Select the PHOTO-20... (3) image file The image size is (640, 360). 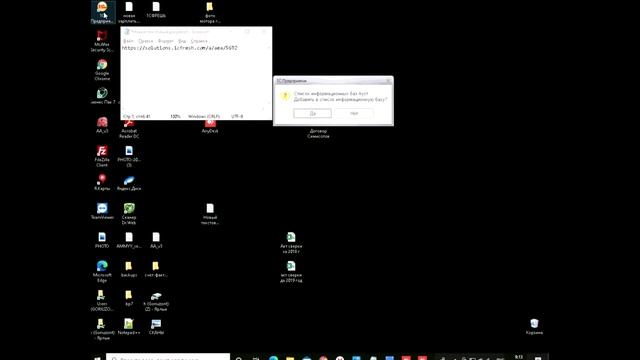point(129,156)
